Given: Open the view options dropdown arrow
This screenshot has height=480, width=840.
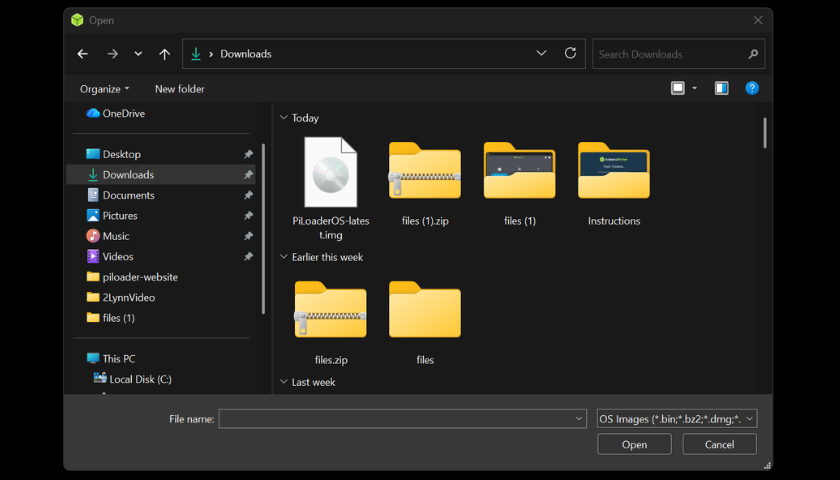Looking at the screenshot, I should tap(695, 88).
